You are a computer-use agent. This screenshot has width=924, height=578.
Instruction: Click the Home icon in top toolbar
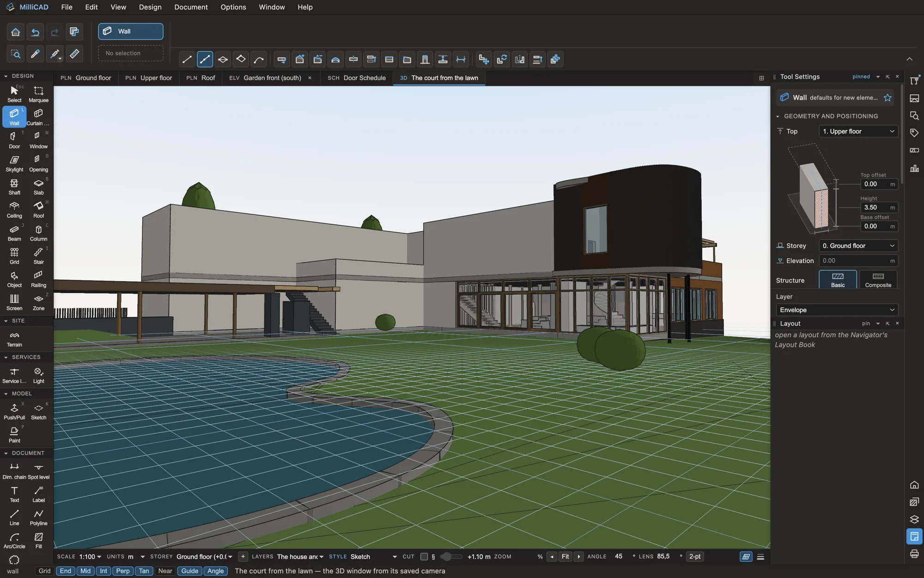click(x=15, y=32)
